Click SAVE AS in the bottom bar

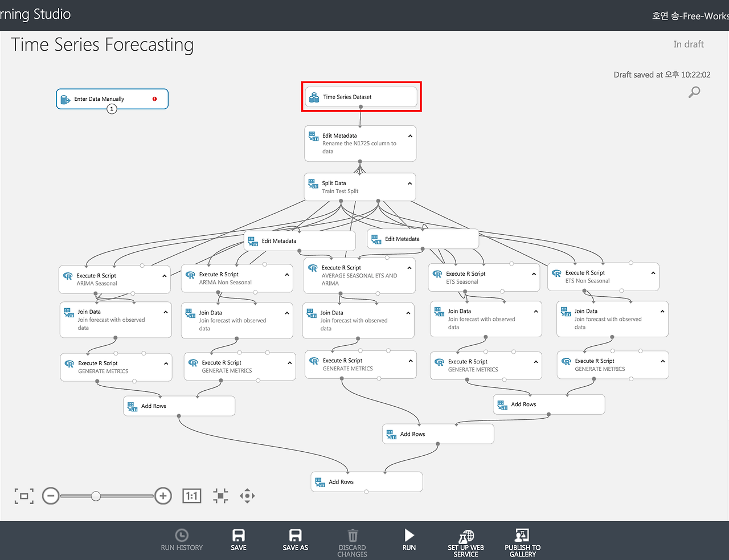(295, 540)
